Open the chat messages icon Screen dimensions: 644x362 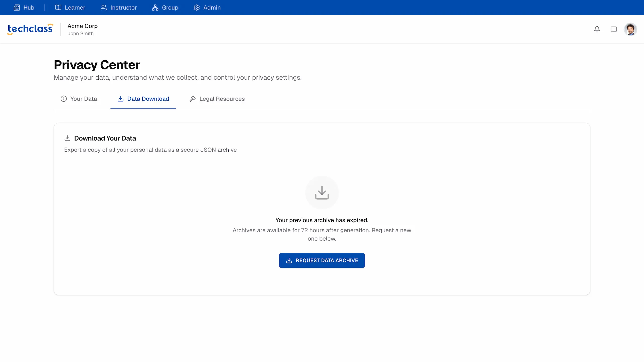[x=614, y=29]
